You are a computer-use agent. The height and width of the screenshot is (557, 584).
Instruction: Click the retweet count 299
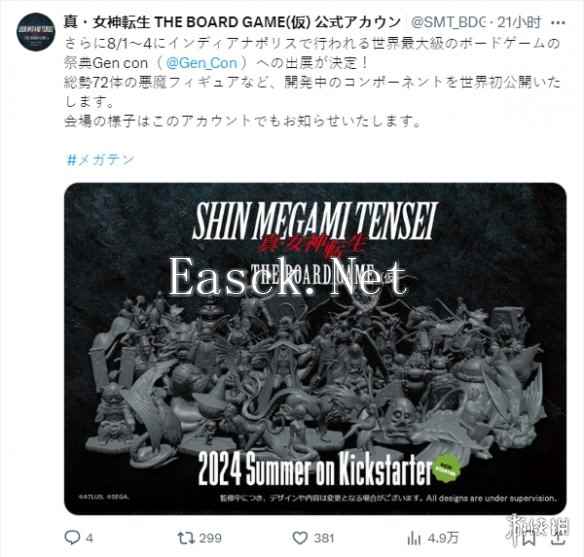point(210,538)
